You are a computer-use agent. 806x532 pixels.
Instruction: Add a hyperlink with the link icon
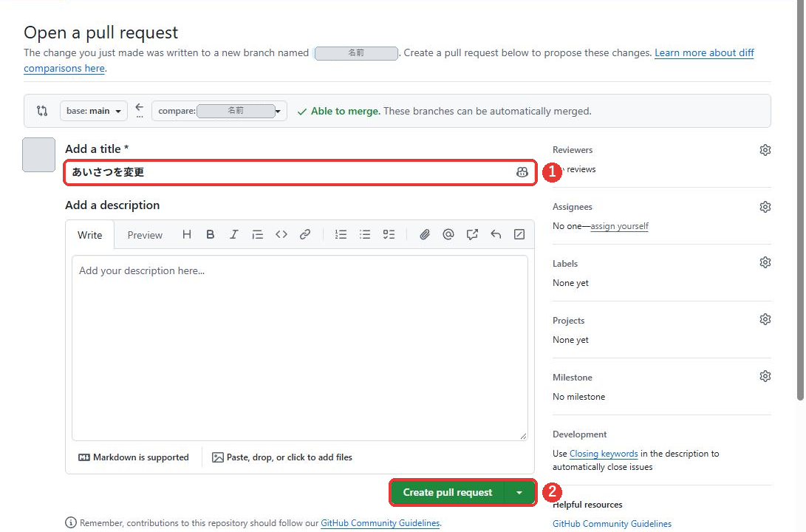[x=305, y=234]
